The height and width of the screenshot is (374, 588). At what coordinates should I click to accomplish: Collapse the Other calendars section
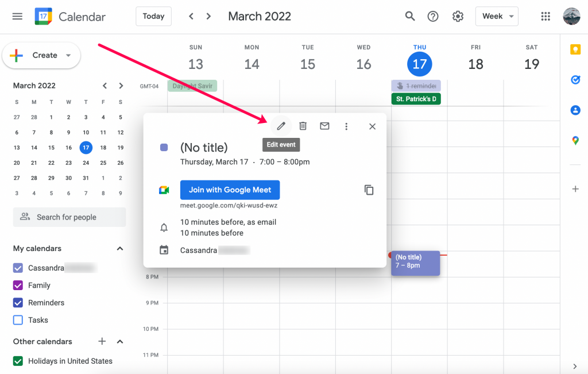120,341
